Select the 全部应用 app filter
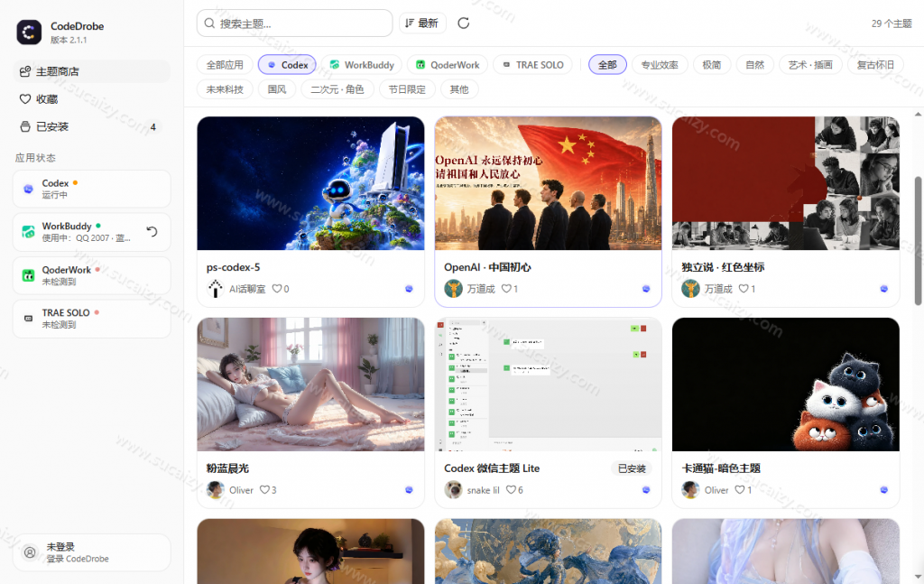Viewport: 924px width, 584px height. 225,65
